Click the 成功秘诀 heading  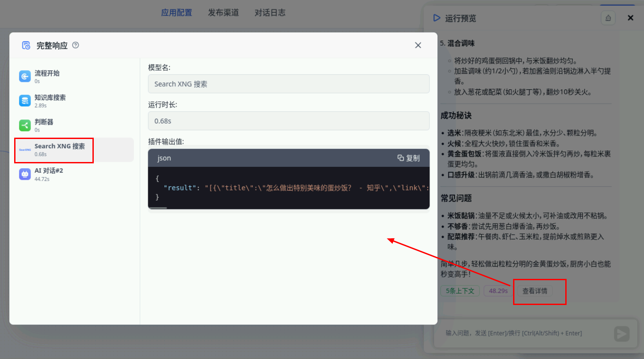pyautogui.click(x=456, y=116)
